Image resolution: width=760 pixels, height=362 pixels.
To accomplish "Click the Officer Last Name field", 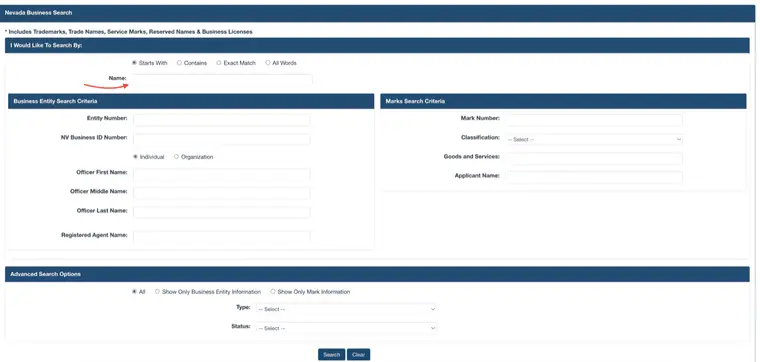I will tap(222, 212).
